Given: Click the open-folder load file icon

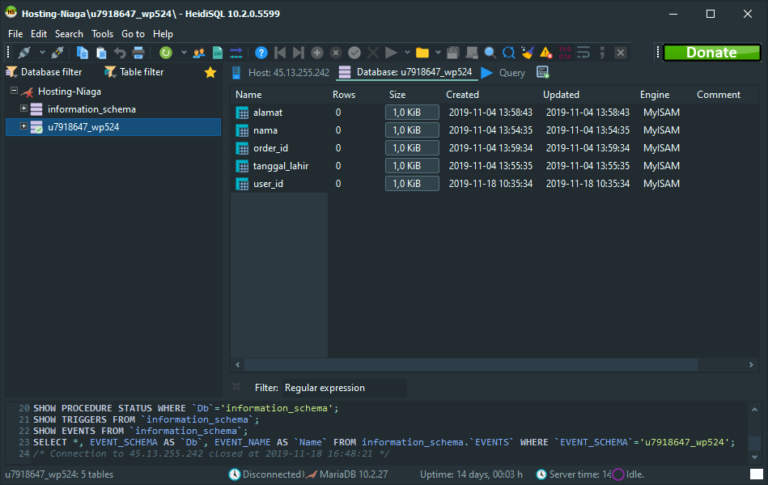Looking at the screenshot, I should [x=422, y=52].
